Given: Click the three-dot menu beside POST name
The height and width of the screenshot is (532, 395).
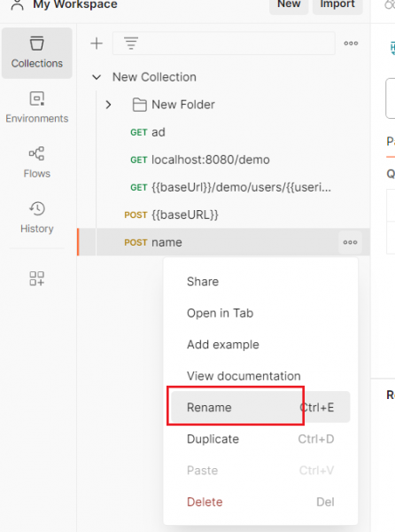Looking at the screenshot, I should click(350, 242).
